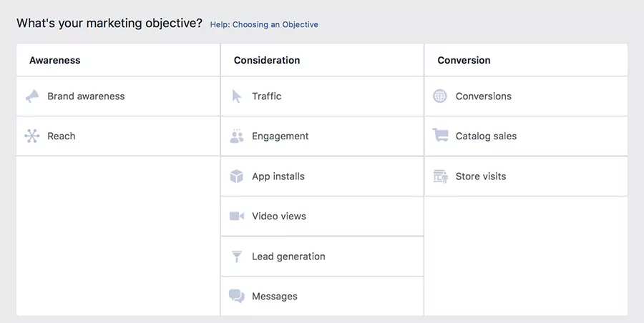Click the Store visits storefront icon
Screen dimensions: 644x323
tap(440, 176)
